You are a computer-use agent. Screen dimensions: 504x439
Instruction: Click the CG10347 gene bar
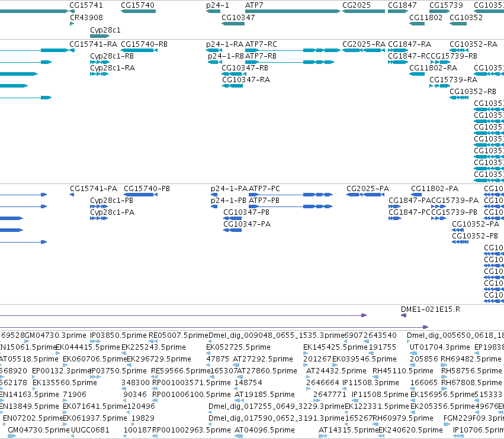coord(233,24)
